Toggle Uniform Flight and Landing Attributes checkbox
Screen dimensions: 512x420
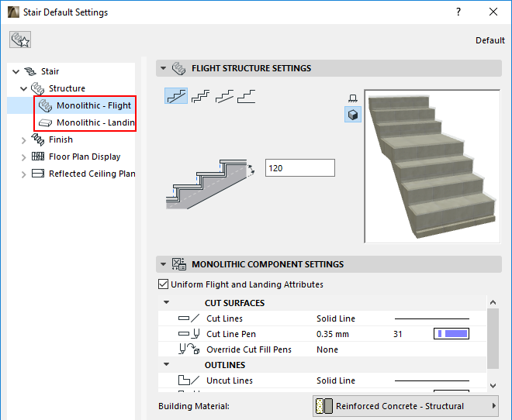tap(163, 284)
